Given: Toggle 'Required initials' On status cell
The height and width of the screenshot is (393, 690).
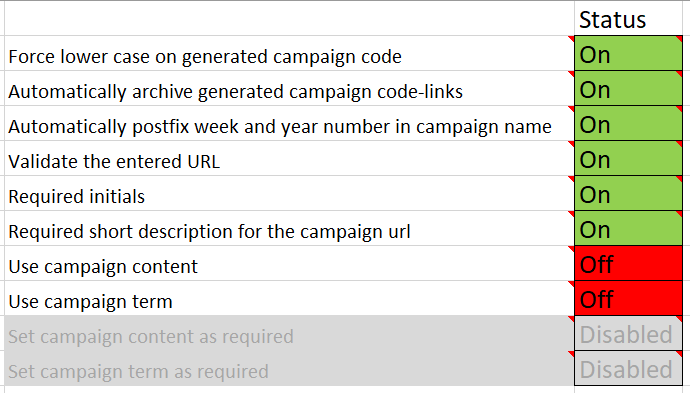Looking at the screenshot, I should coord(628,193).
